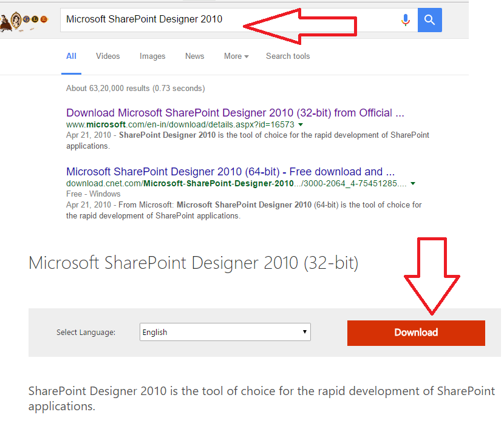The width and height of the screenshot is (504, 426).
Task: Click the 'About 63,20,000 results' text
Action: [135, 89]
